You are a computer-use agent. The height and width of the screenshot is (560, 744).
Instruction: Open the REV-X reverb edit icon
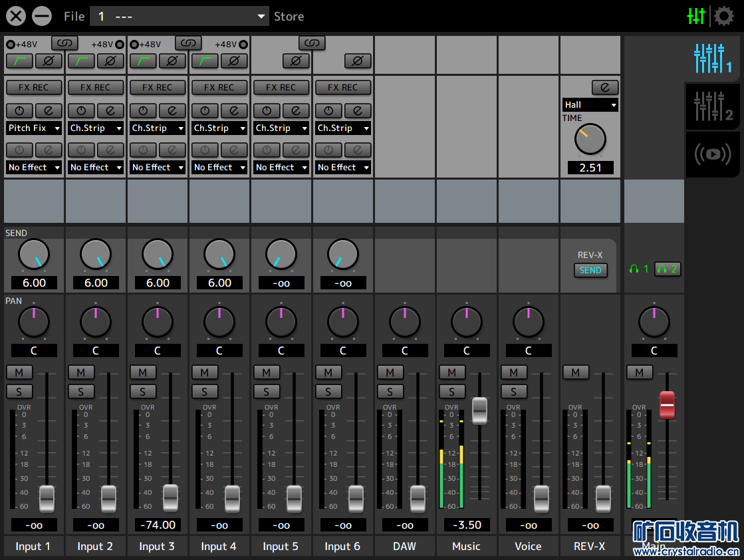click(604, 88)
